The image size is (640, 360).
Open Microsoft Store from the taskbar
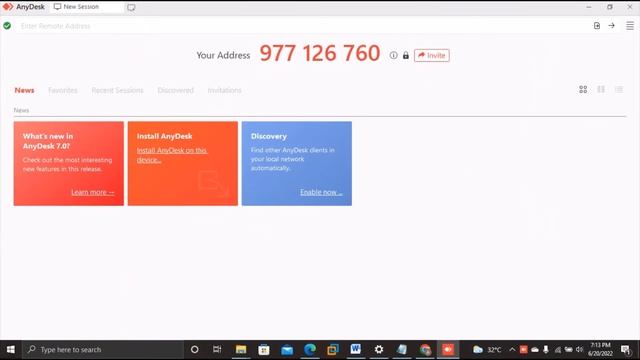pos(264,349)
